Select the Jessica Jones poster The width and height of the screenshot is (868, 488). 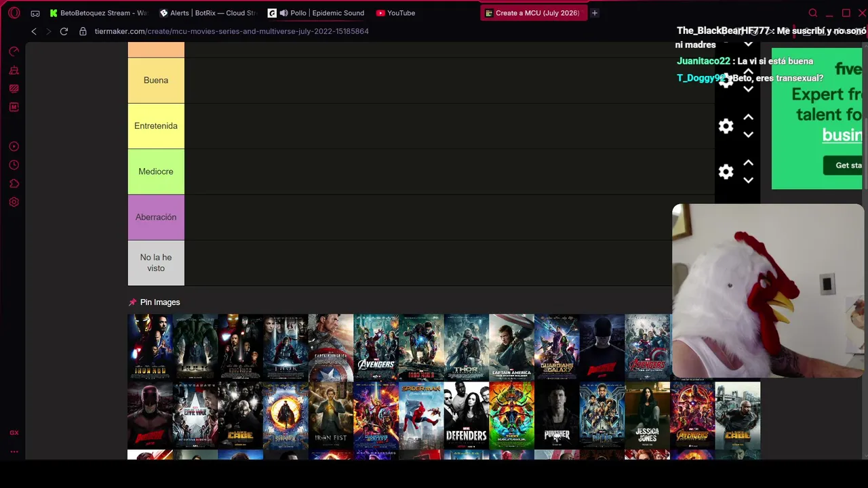(x=647, y=415)
